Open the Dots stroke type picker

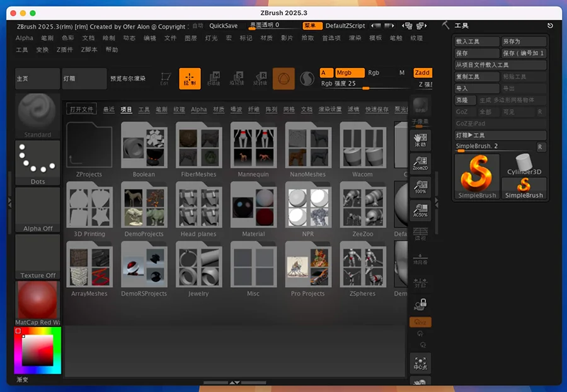(x=38, y=163)
